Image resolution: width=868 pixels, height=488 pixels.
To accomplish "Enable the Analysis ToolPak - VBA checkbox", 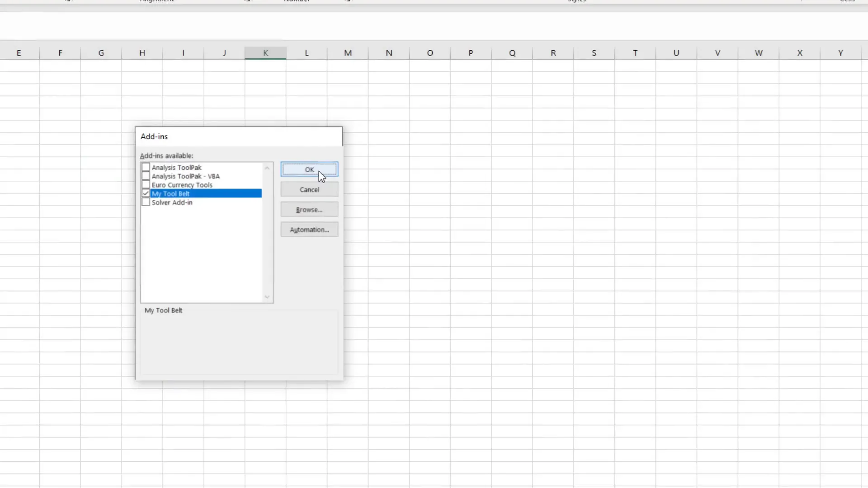I will (146, 176).
